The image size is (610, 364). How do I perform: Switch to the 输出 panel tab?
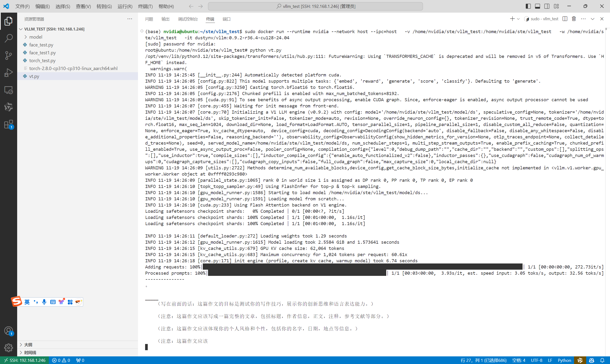point(165,19)
